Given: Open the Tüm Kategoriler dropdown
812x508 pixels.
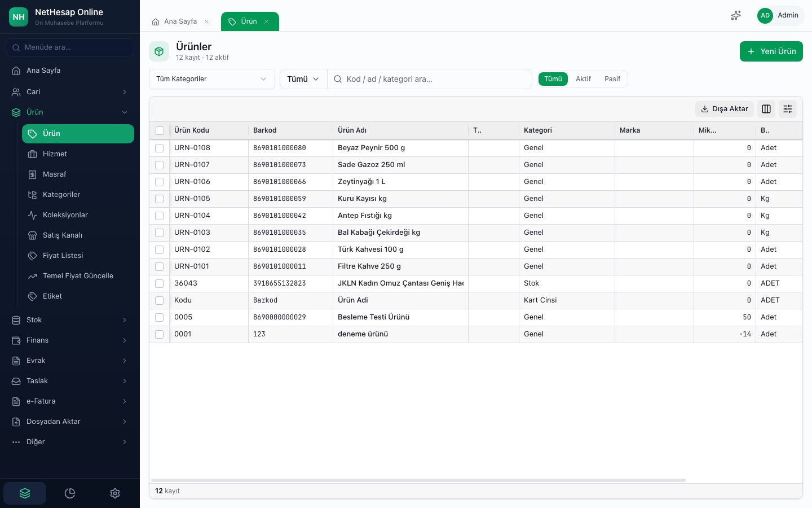Looking at the screenshot, I should 212,79.
